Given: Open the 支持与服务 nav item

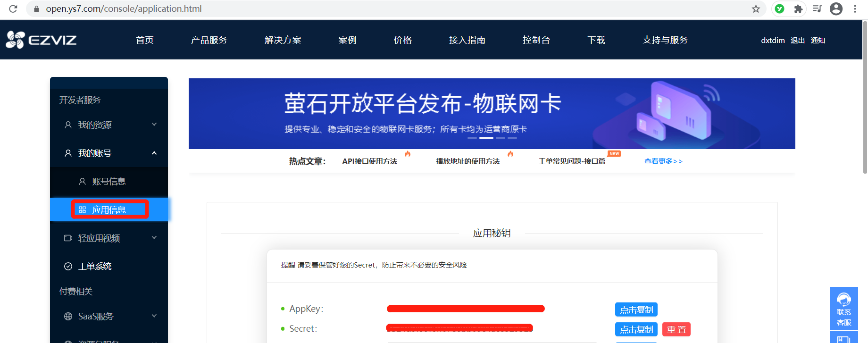Looking at the screenshot, I should click(x=665, y=40).
